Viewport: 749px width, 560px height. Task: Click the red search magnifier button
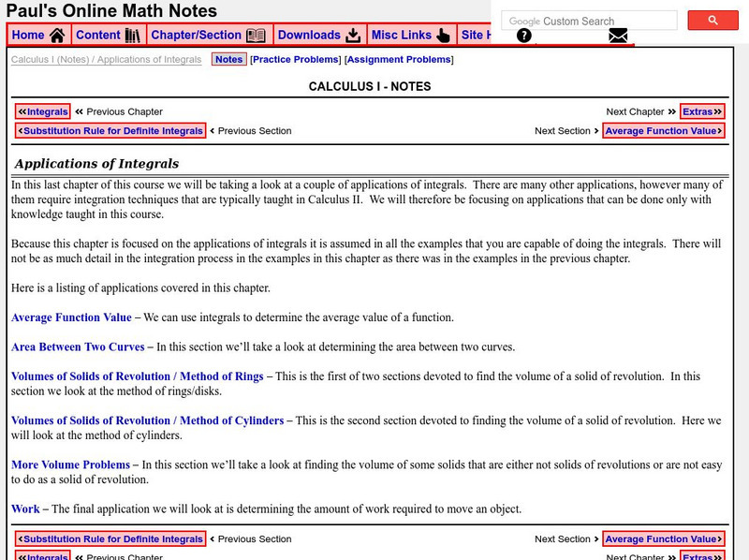(712, 20)
